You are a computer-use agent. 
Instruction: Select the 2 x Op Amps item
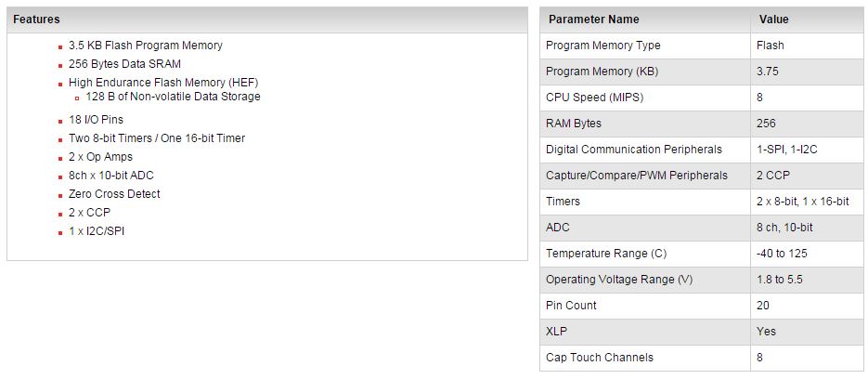(100, 157)
